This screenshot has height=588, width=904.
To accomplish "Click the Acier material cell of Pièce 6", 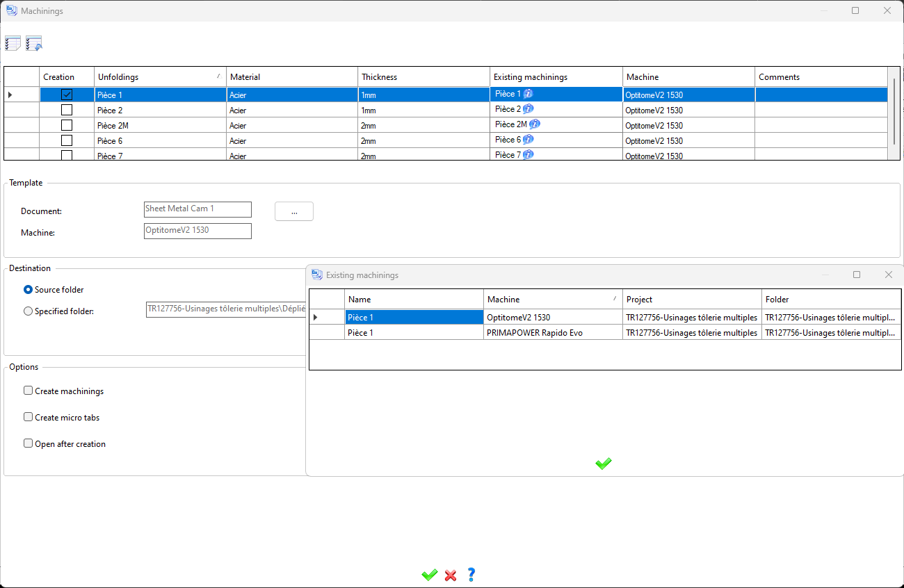I will click(292, 140).
